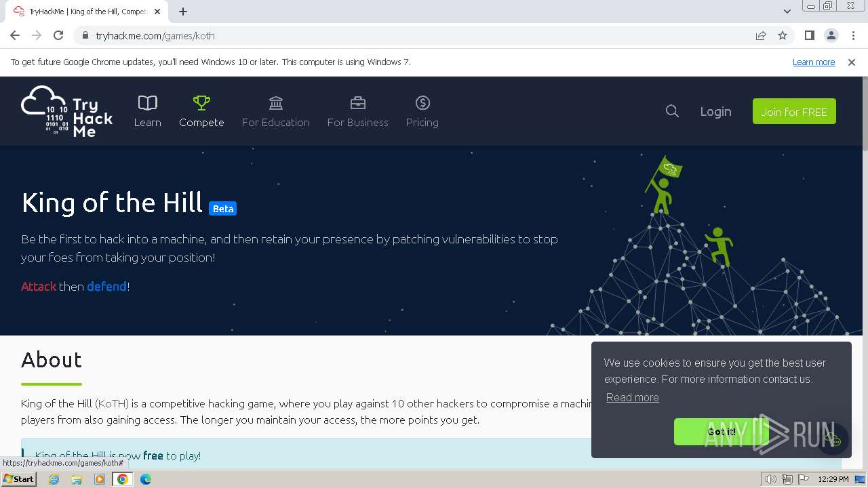Viewport: 868px width, 488px height.
Task: Click the Windows Start button
Action: click(19, 479)
